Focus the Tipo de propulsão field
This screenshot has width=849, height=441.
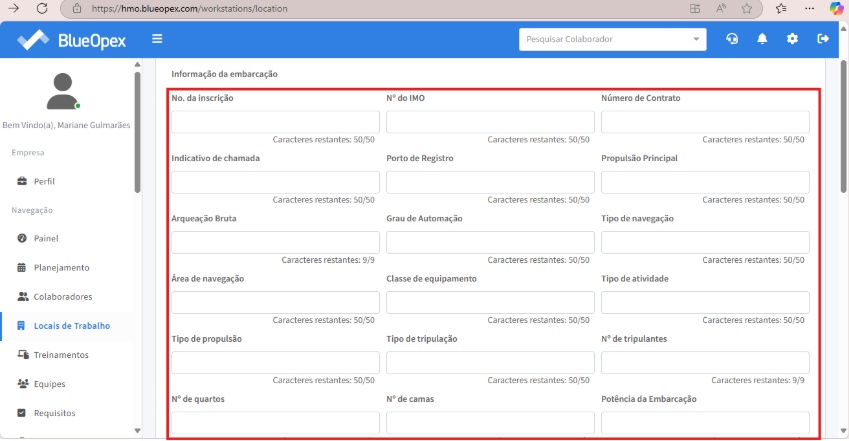point(275,362)
